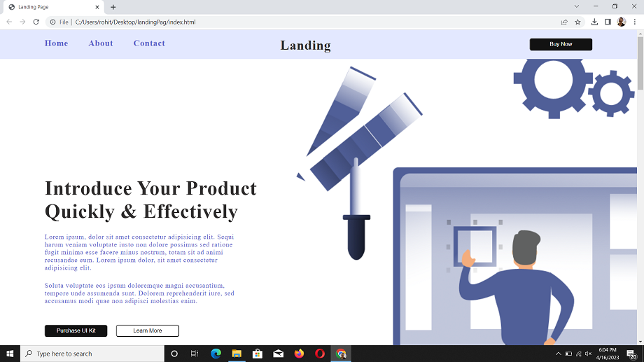Screen dimensions: 644x362
Task: Click the address bar URL field
Action: pos(280,22)
